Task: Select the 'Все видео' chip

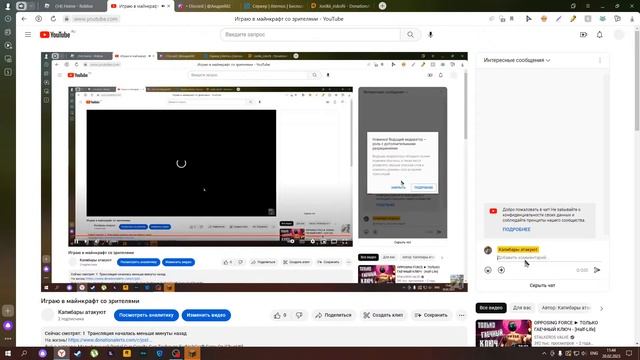Action: click(x=491, y=308)
